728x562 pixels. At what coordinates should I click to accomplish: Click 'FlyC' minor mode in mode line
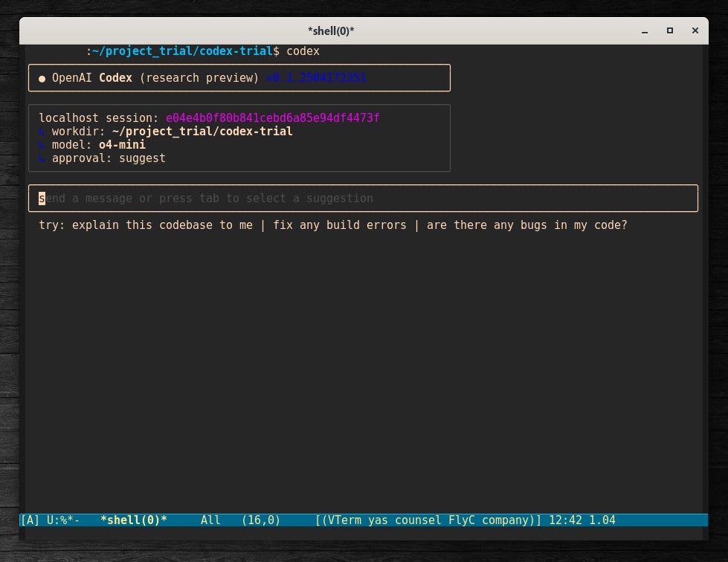click(462, 520)
